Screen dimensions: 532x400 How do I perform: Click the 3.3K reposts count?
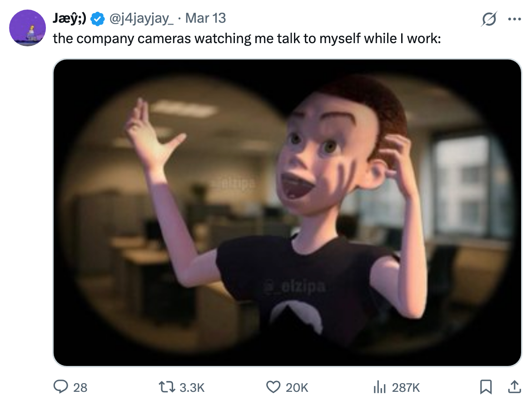coord(192,387)
